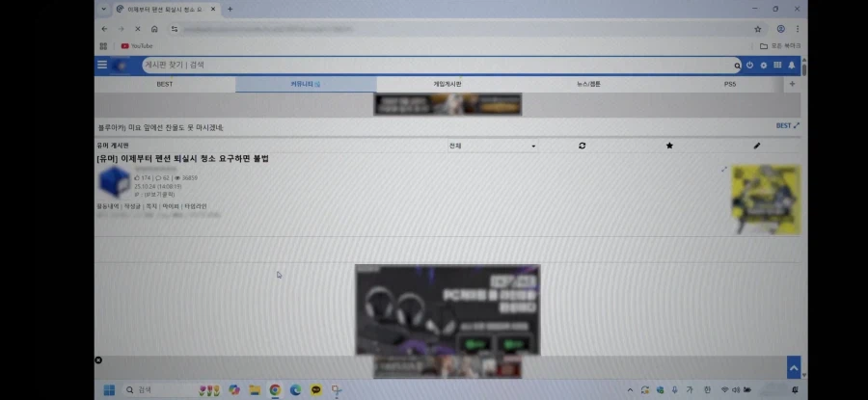This screenshot has height=400, width=868.
Task: Open YouTube bookmark
Action: 137,46
